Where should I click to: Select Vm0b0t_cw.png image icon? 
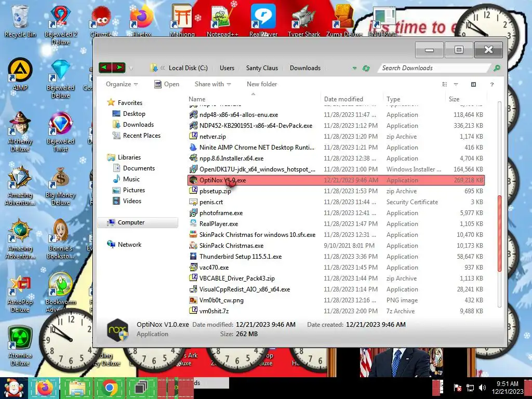point(193,300)
